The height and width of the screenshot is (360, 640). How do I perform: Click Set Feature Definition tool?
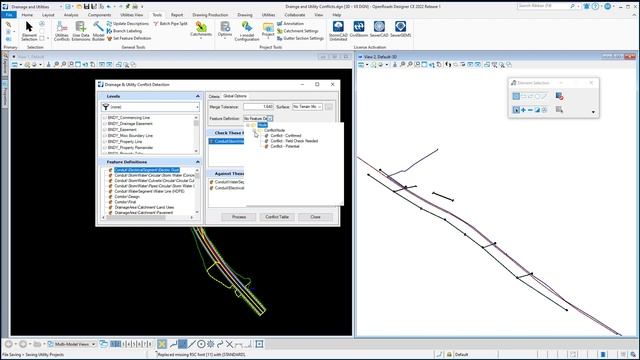pos(129,38)
